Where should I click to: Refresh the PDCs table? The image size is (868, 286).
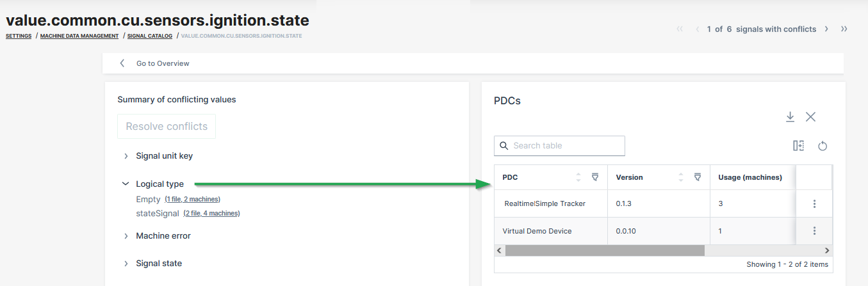coord(823,146)
